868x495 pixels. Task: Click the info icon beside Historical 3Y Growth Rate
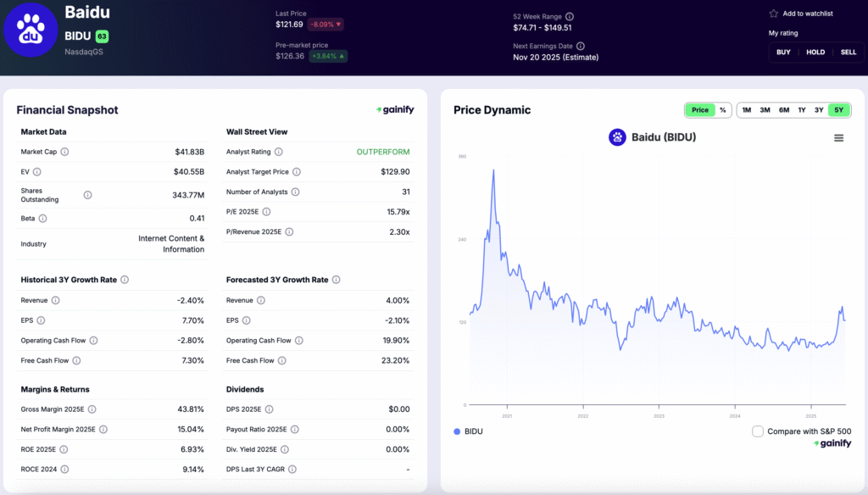tap(125, 280)
